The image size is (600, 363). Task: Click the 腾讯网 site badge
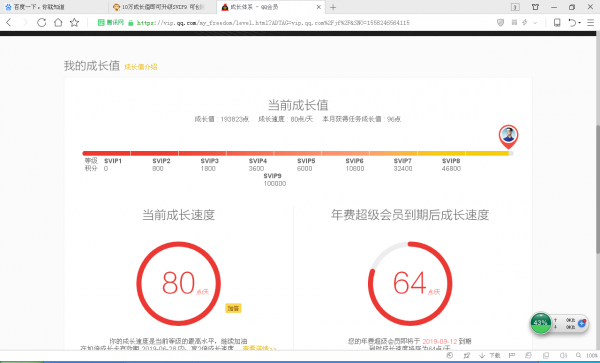click(x=111, y=23)
